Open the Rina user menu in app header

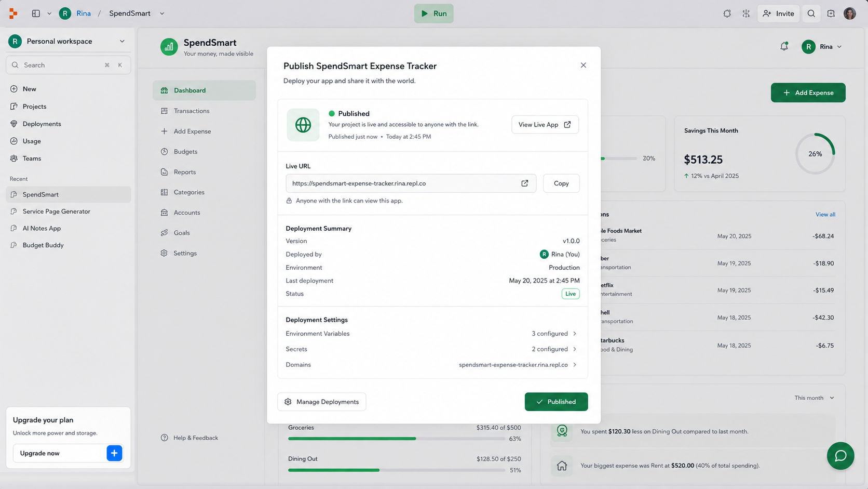click(822, 47)
